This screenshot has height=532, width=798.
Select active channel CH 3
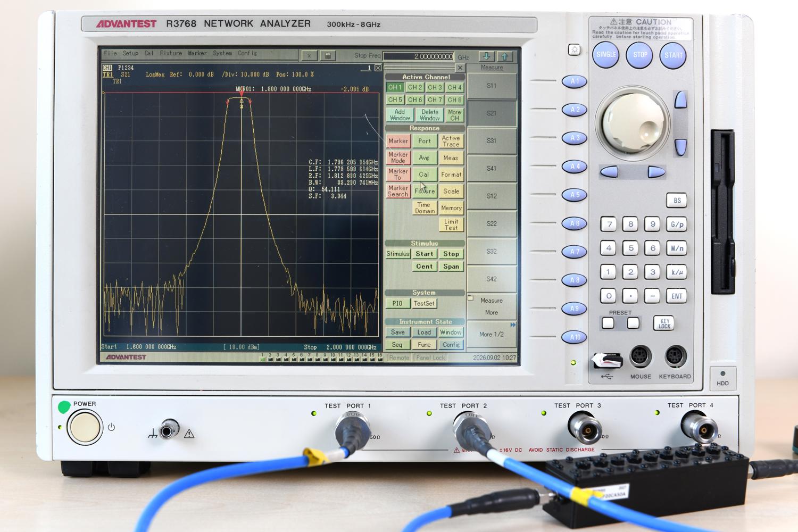(435, 87)
